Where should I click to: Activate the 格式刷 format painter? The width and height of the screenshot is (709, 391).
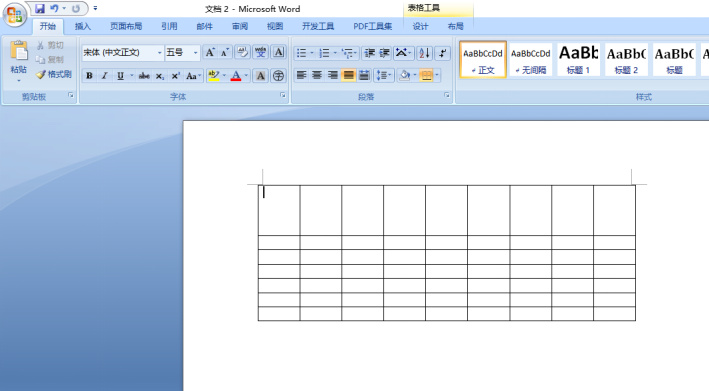point(54,74)
